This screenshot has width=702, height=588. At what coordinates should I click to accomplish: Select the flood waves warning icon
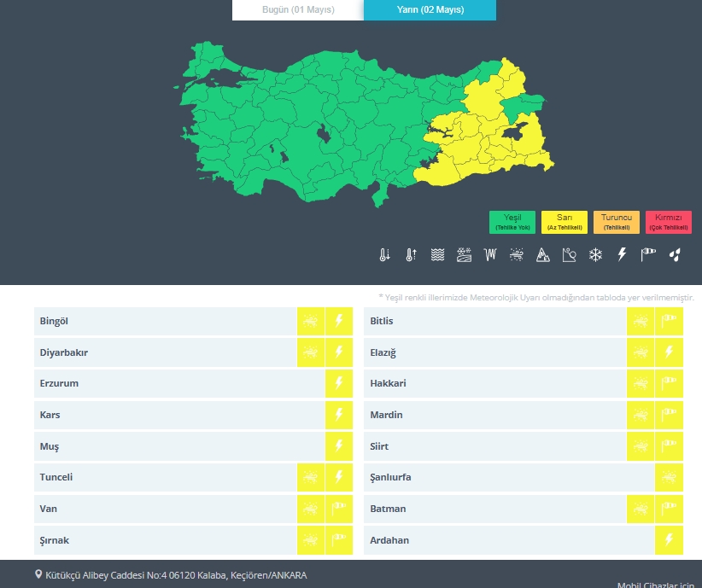pos(437,254)
